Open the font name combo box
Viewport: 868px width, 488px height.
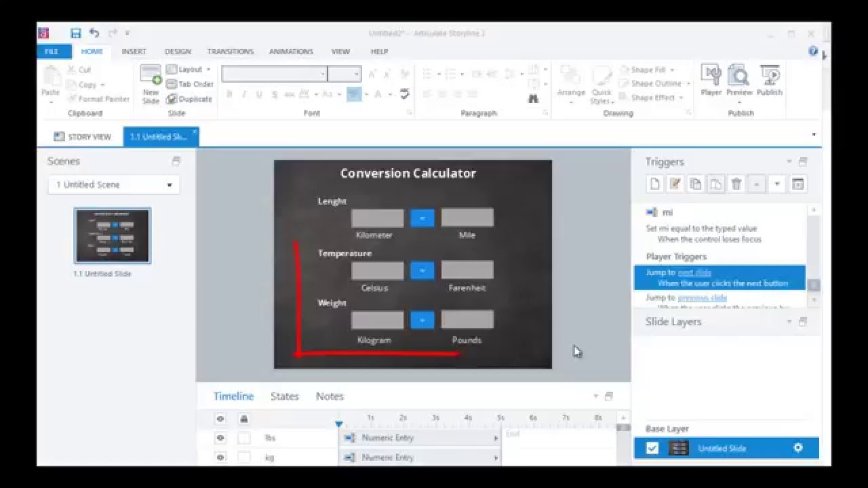(x=275, y=74)
